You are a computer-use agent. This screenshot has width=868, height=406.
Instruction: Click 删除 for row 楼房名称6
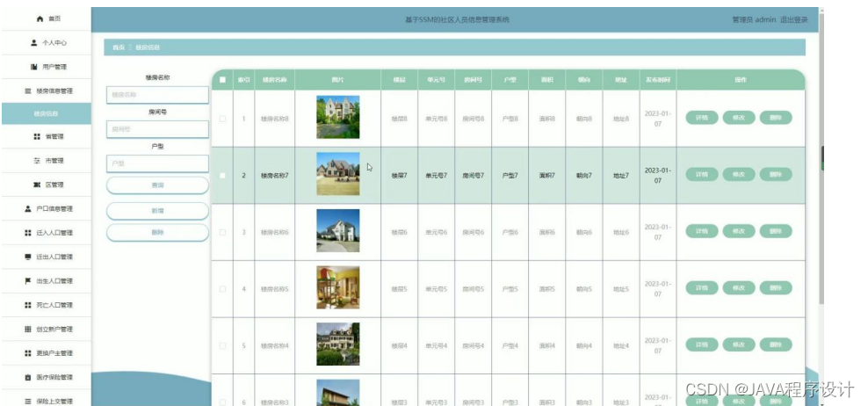pyautogui.click(x=776, y=231)
